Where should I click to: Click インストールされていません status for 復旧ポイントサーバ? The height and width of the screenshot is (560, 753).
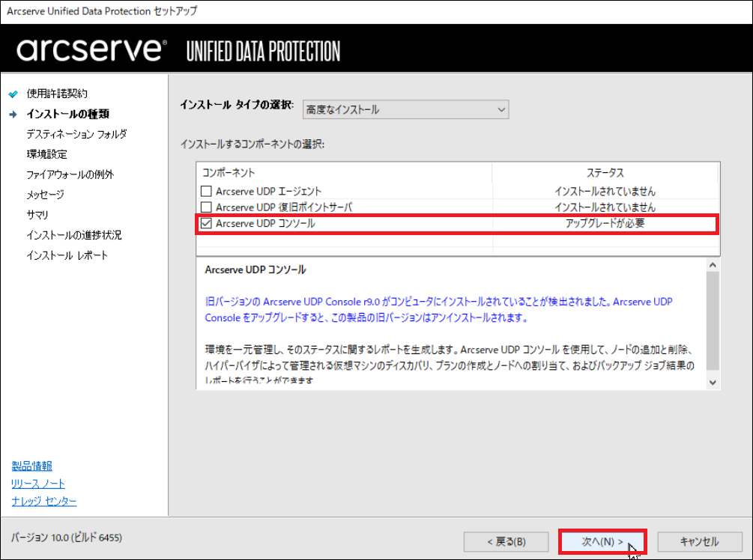605,207
